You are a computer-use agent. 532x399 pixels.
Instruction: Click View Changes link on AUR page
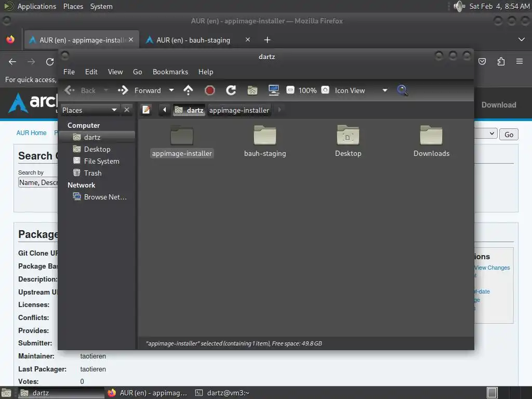point(493,268)
